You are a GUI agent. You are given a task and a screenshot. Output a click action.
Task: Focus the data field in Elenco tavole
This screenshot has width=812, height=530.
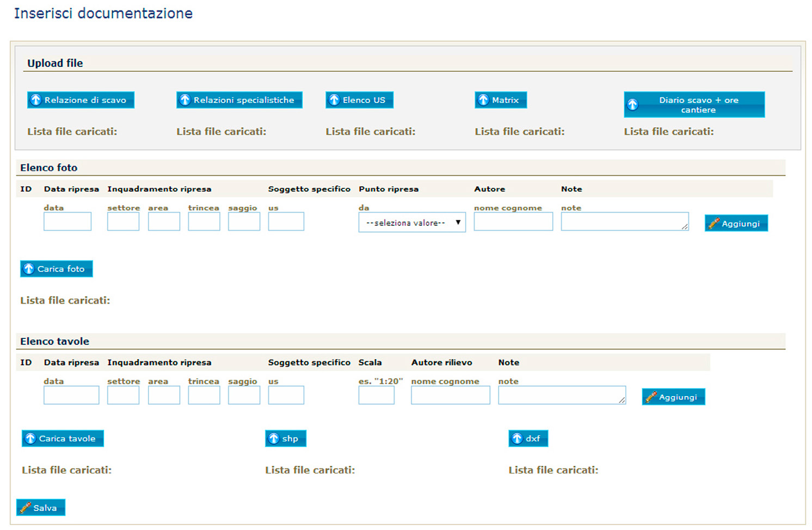pos(71,395)
